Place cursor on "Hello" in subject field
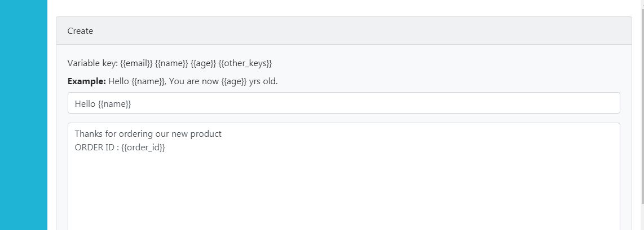644x230 pixels. coord(85,104)
